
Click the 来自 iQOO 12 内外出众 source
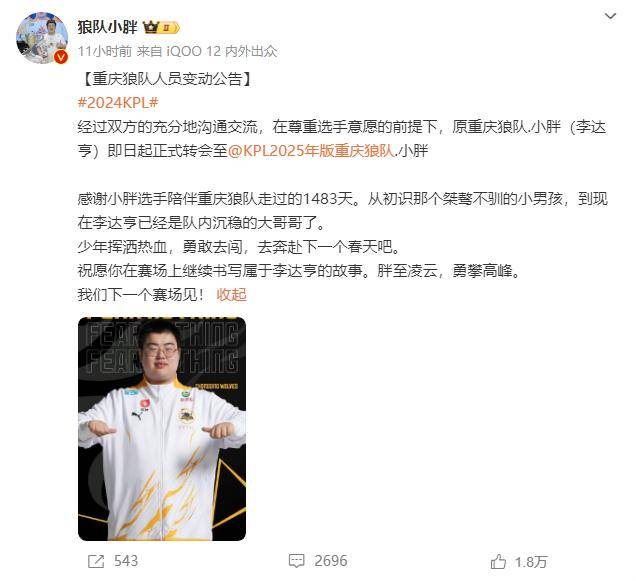207,52
